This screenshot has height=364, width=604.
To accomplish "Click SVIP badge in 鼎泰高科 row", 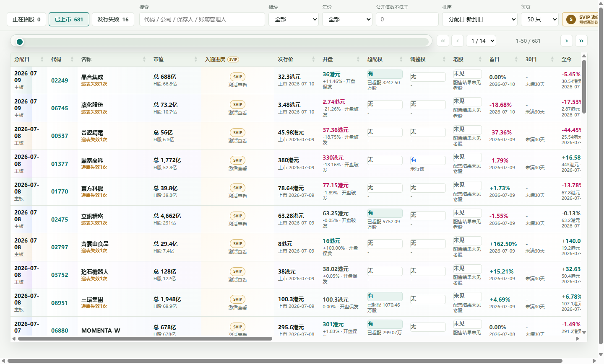I will 238,160.
